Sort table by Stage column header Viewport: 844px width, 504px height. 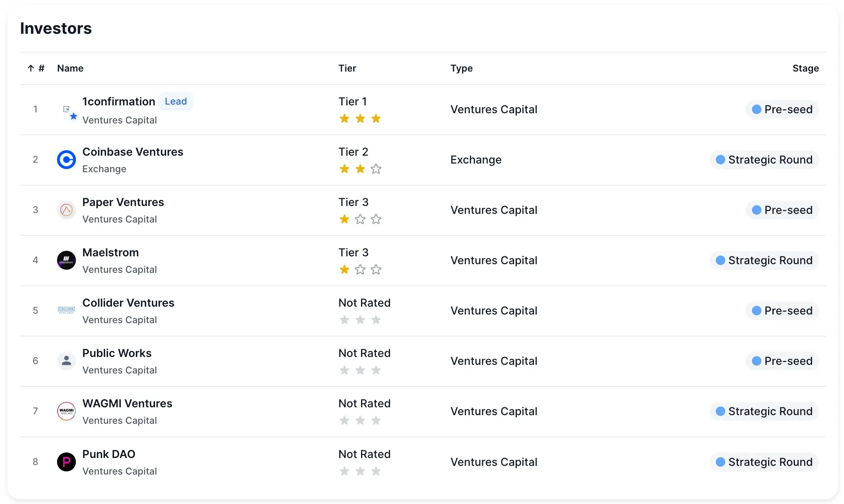pyautogui.click(x=805, y=68)
